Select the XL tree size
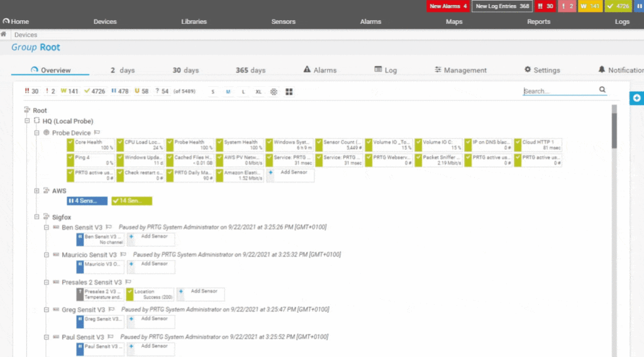 coord(258,92)
